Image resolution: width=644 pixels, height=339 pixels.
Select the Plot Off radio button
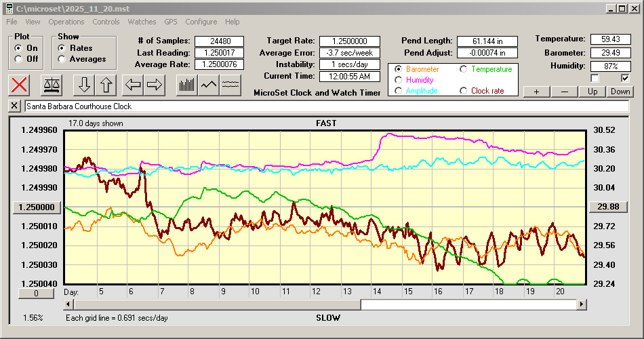tap(18, 59)
